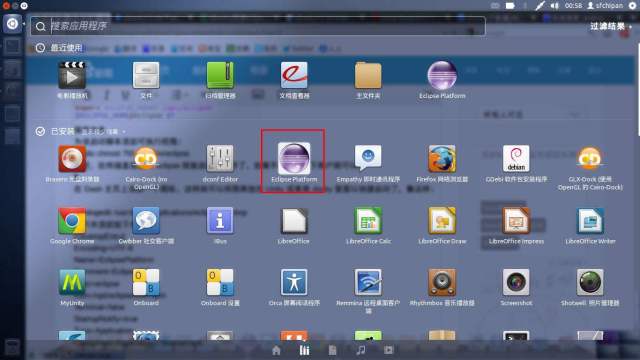
Task: Launch LibreOffice Calc
Action: pos(368,226)
